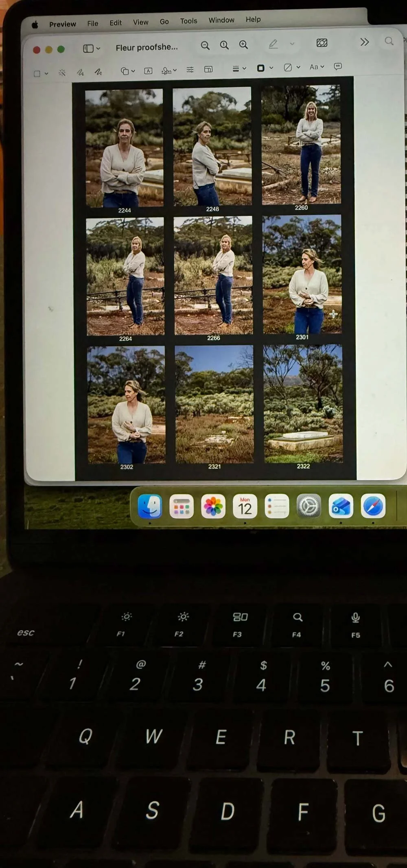Zoom out using the minus magnifier
The height and width of the screenshot is (868, 407).
tap(206, 45)
